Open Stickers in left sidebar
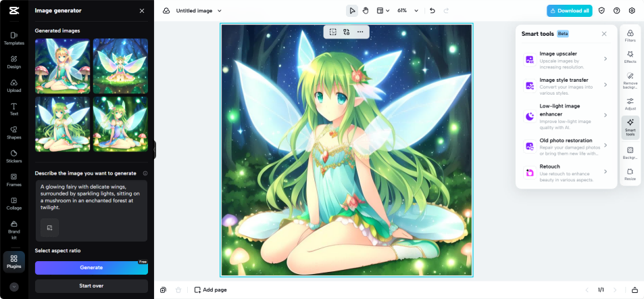The width and height of the screenshot is (644, 299). click(14, 156)
